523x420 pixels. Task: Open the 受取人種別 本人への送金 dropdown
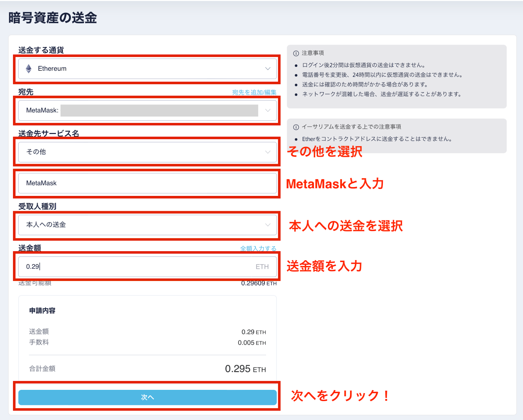(x=147, y=225)
